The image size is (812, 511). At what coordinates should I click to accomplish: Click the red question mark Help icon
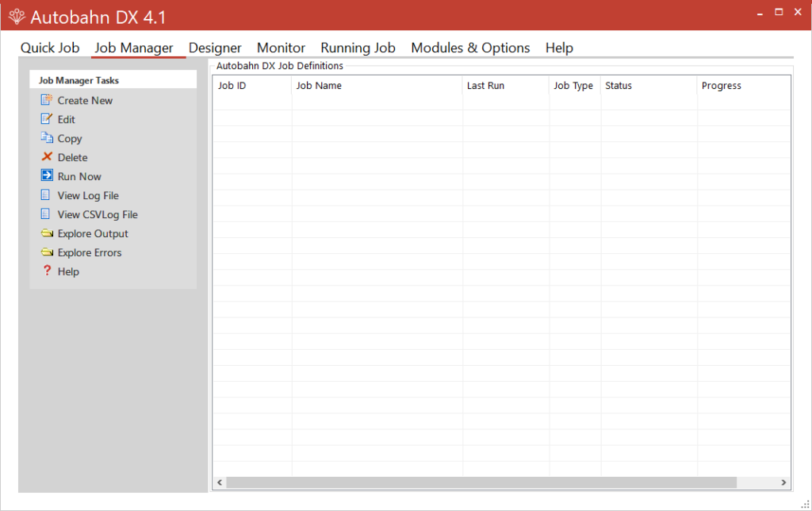point(47,271)
